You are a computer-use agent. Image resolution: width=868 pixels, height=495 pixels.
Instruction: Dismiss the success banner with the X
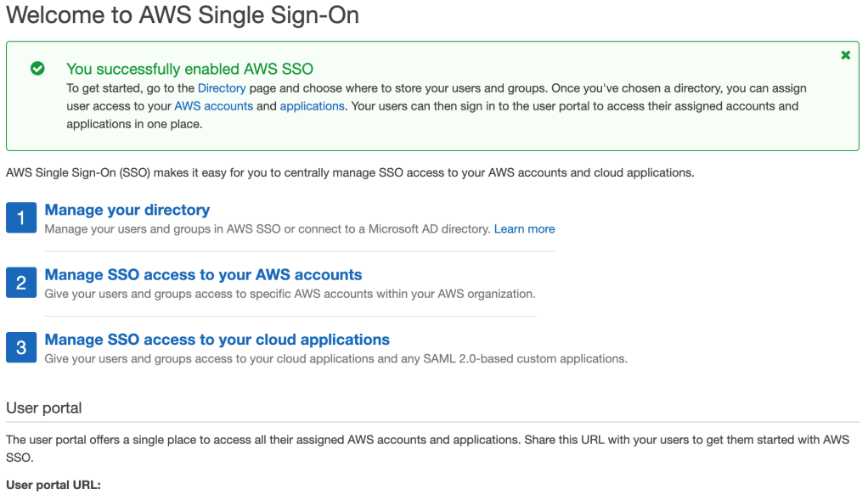(x=845, y=55)
